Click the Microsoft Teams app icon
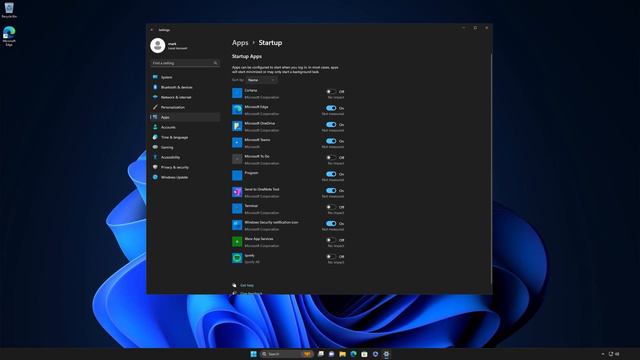 pos(237,142)
